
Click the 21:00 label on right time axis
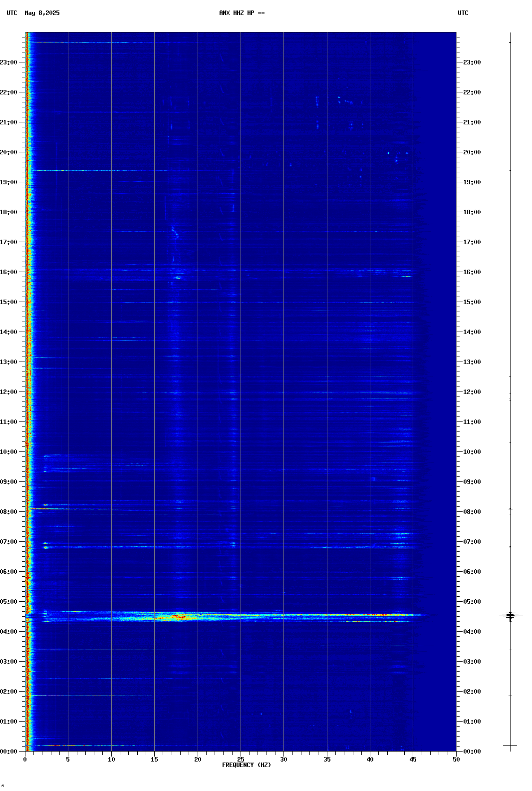[x=472, y=122]
